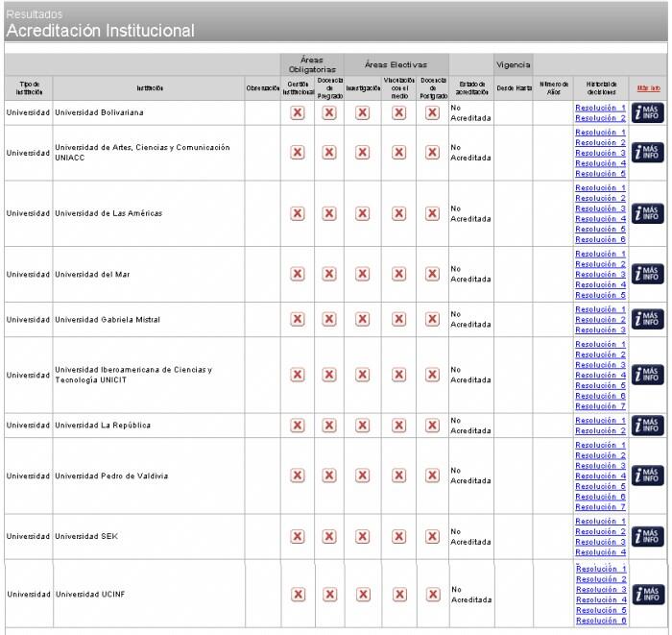Click the Institución column header
672x635 pixels.
(x=150, y=88)
